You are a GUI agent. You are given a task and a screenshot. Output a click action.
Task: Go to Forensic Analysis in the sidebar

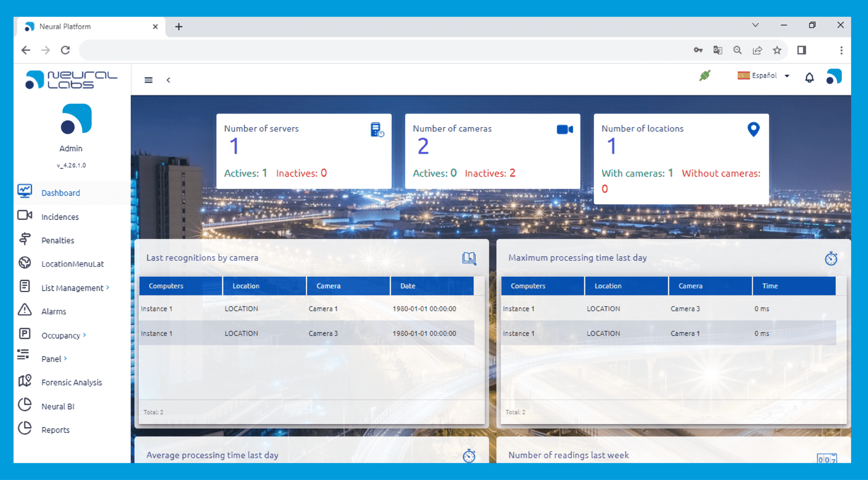[71, 382]
